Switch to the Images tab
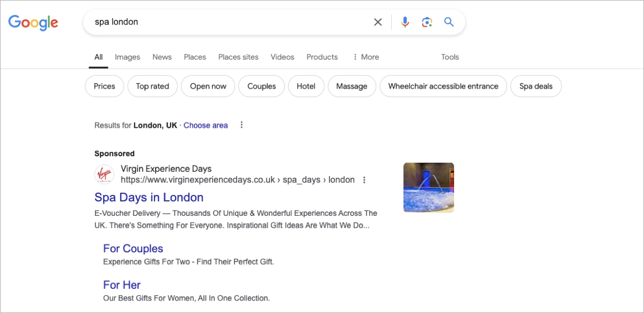Viewport: 644px width, 313px height. click(x=127, y=57)
